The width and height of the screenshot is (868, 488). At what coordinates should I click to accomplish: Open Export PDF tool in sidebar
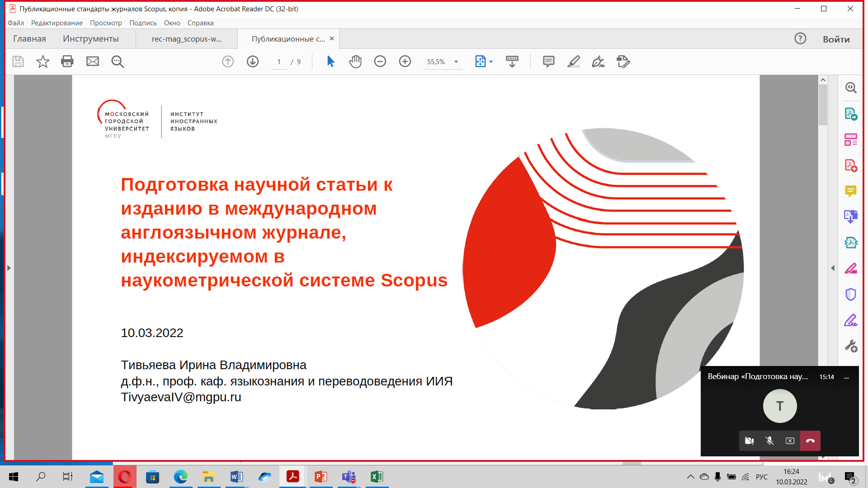point(851,114)
